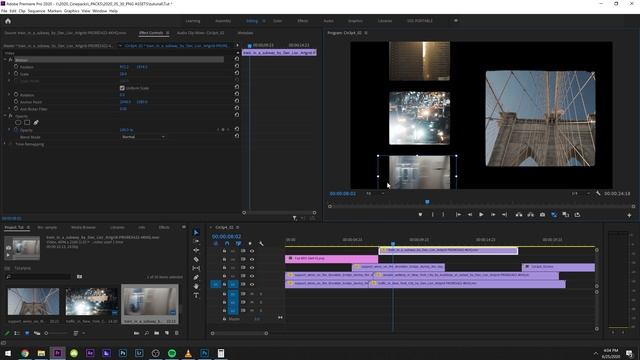Select the Hand tool
640x360 pixels.
coord(196,286)
